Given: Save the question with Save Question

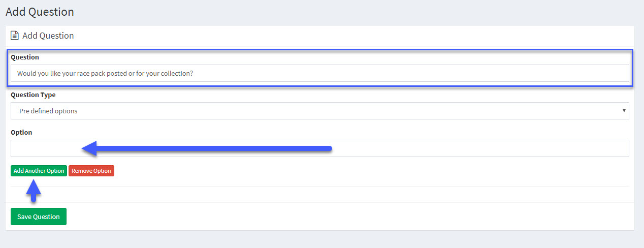Looking at the screenshot, I should [39, 216].
